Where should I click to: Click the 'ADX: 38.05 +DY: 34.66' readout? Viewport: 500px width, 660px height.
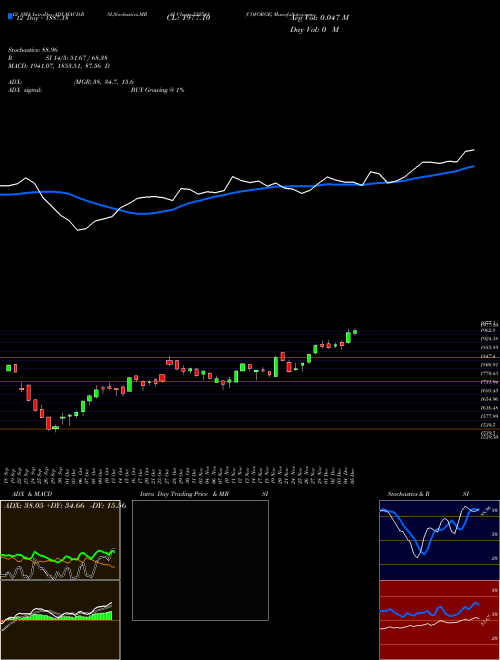[45, 506]
